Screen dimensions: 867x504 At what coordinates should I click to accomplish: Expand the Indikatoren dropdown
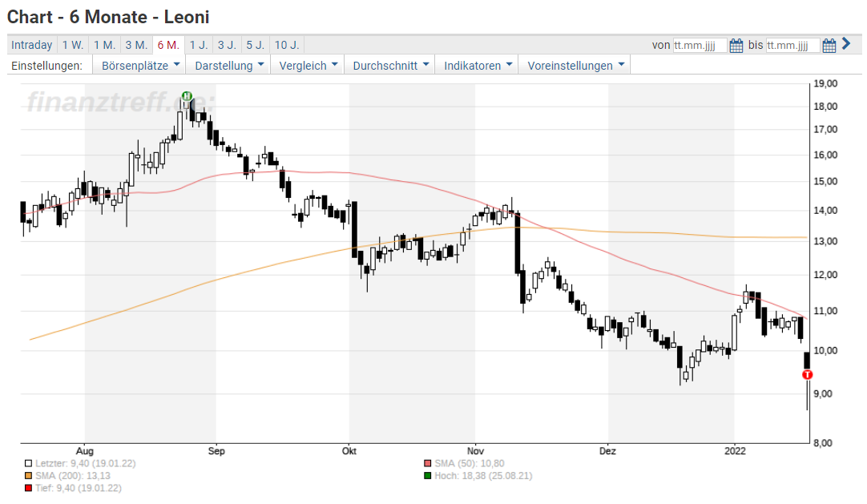pos(478,65)
